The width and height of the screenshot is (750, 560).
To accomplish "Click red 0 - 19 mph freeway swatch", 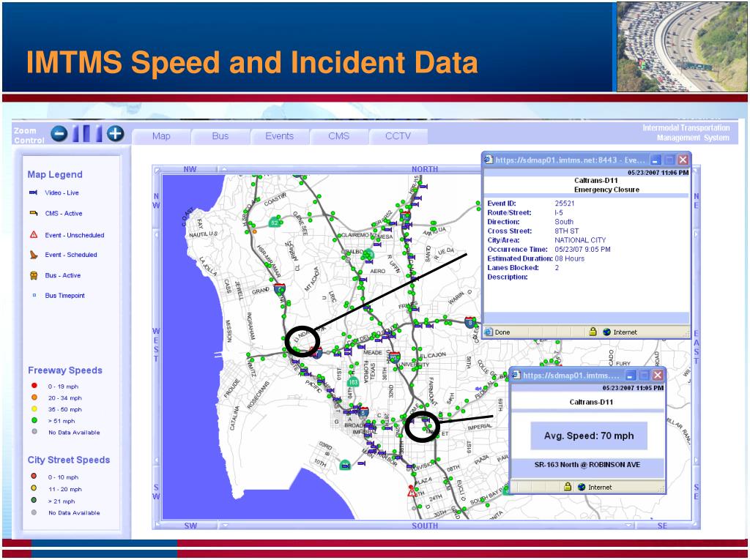I will (x=34, y=386).
